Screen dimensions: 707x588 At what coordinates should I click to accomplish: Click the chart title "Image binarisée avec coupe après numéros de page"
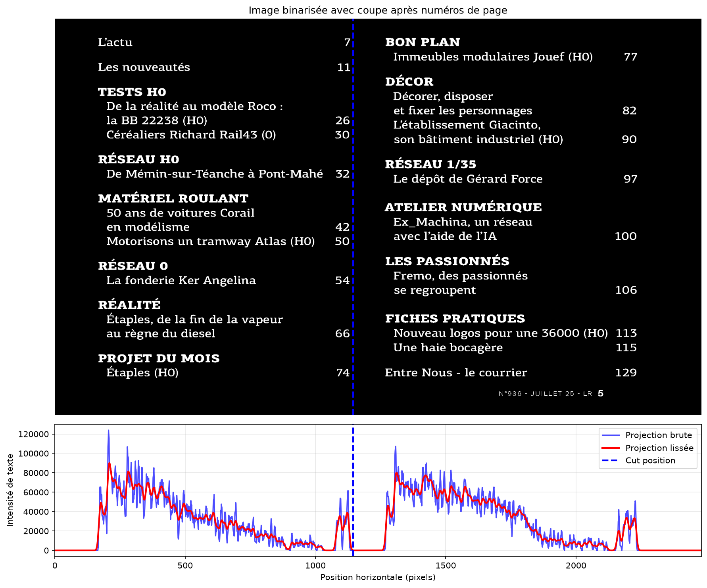(x=378, y=10)
